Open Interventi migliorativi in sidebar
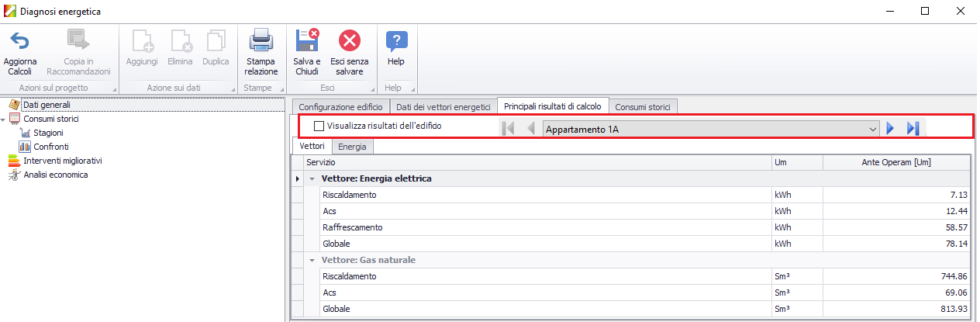The width and height of the screenshot is (980, 322). pos(62,161)
